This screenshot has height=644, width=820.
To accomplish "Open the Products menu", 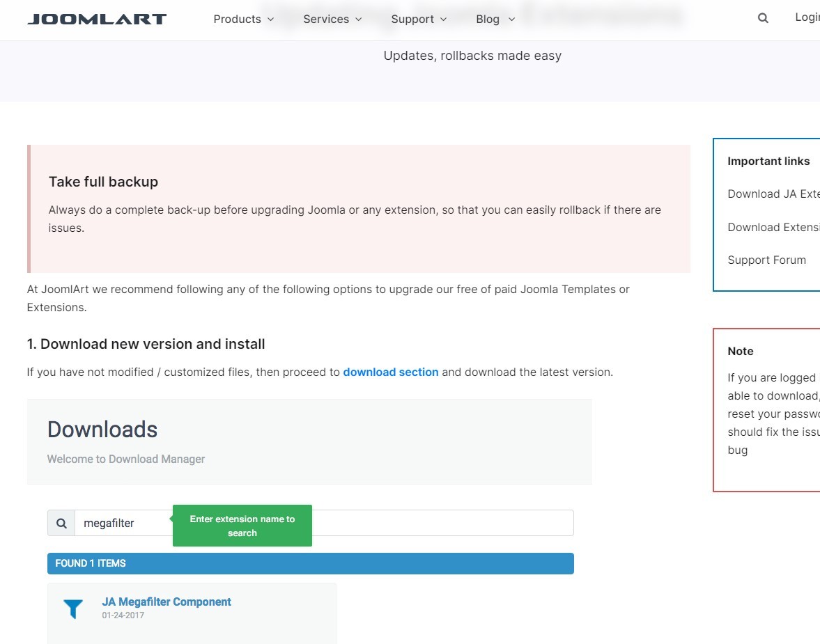I will click(x=237, y=19).
